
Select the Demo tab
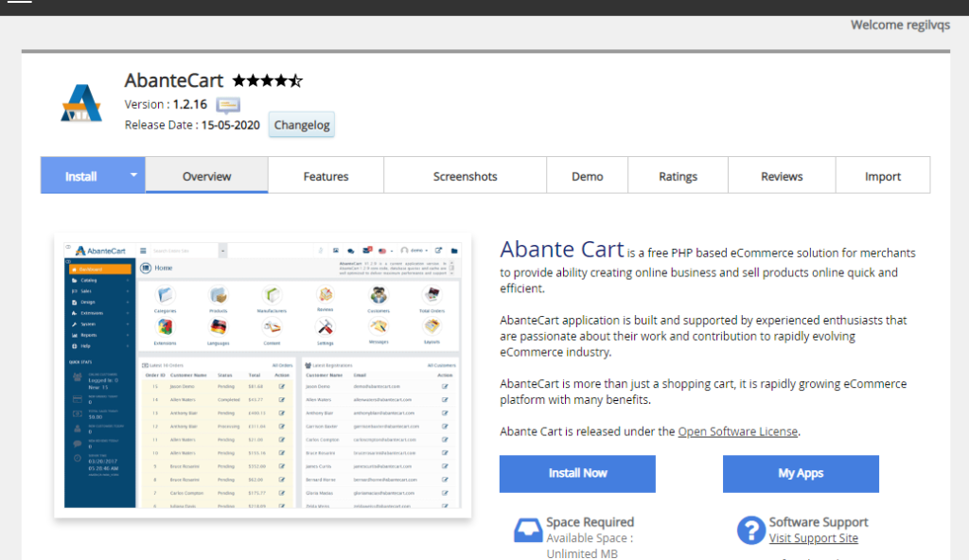587,176
